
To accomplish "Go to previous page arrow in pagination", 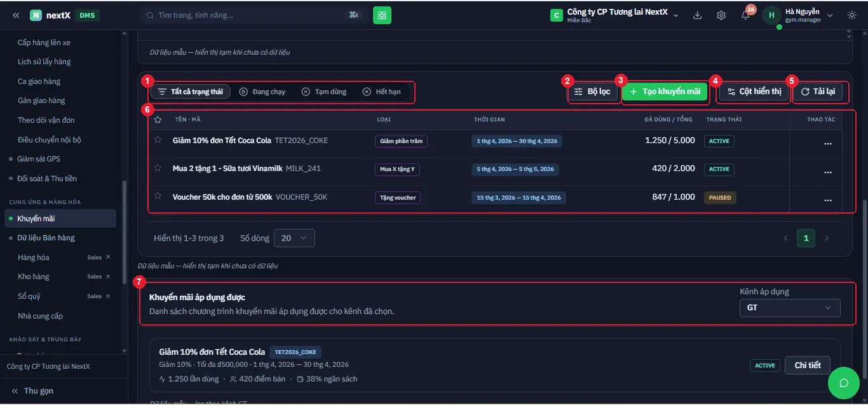I will [x=785, y=238].
